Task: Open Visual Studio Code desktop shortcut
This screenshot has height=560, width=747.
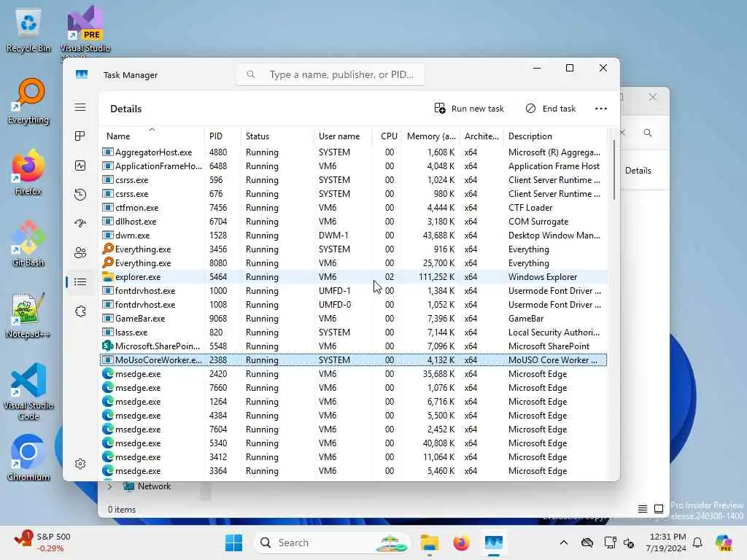Action: click(28, 392)
